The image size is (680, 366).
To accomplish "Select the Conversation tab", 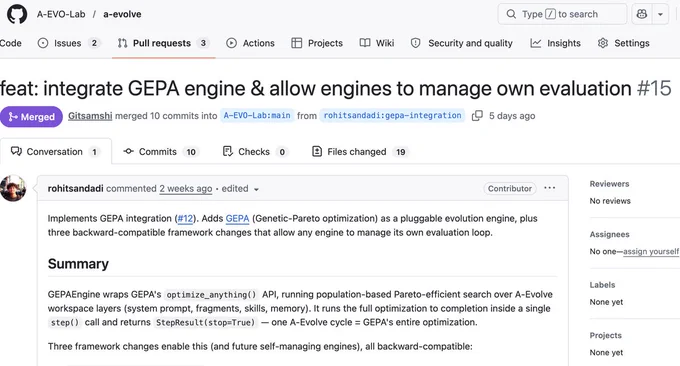I will [x=56, y=151].
